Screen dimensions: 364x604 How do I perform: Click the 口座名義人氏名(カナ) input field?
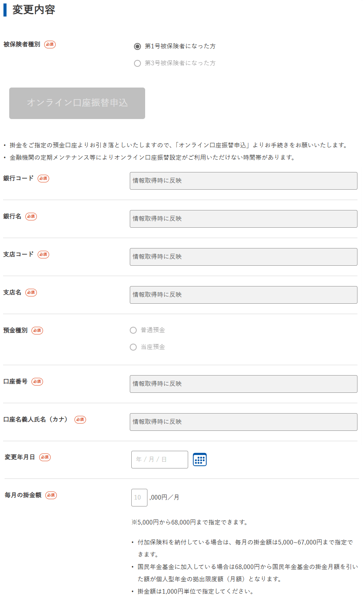[x=243, y=422]
